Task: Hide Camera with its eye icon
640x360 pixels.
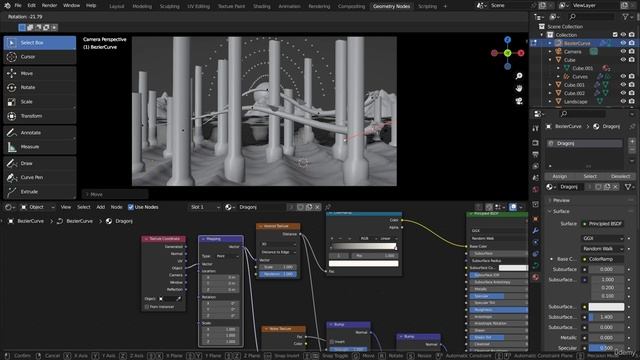Action: point(623,51)
